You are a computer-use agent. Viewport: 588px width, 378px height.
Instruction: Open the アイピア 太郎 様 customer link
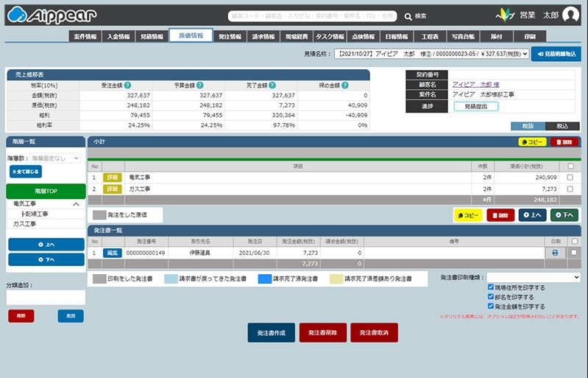coord(475,84)
